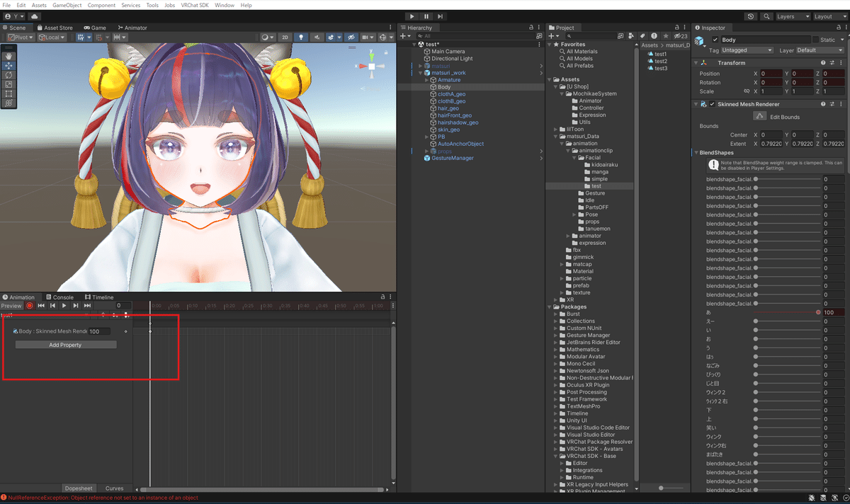
Task: Collapse the BlendShapes foldout
Action: point(696,153)
